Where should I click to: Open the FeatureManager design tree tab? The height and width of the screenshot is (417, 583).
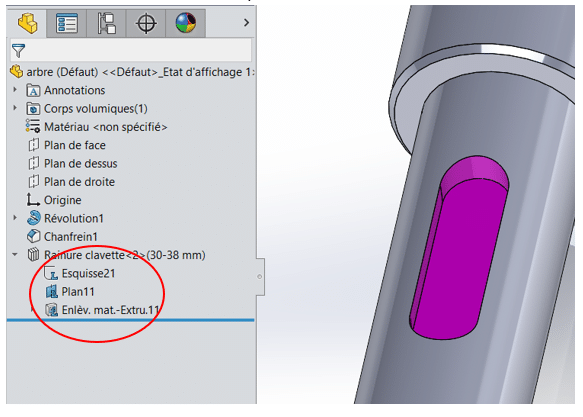tap(27, 23)
